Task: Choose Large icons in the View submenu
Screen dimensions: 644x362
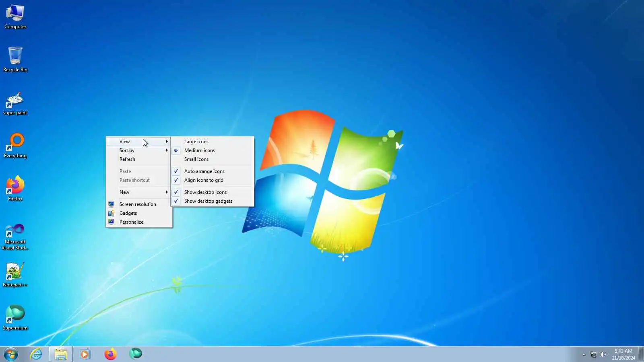Action: click(213, 142)
